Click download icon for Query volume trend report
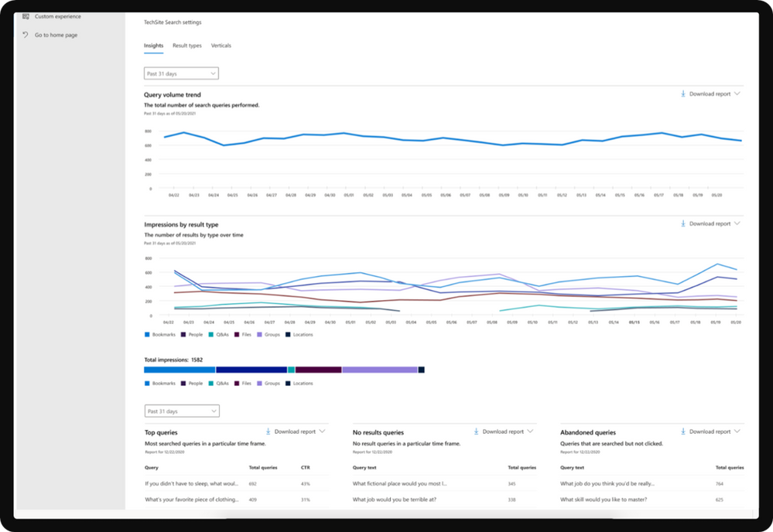This screenshot has height=532, width=773. pos(683,94)
